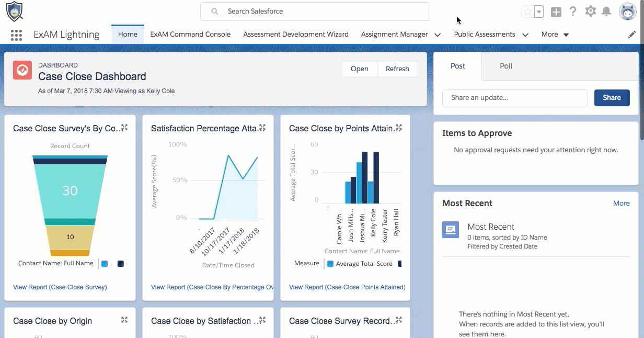The height and width of the screenshot is (338, 644).
Task: Expand the Assignment Manager dropdown chevron
Action: click(438, 35)
